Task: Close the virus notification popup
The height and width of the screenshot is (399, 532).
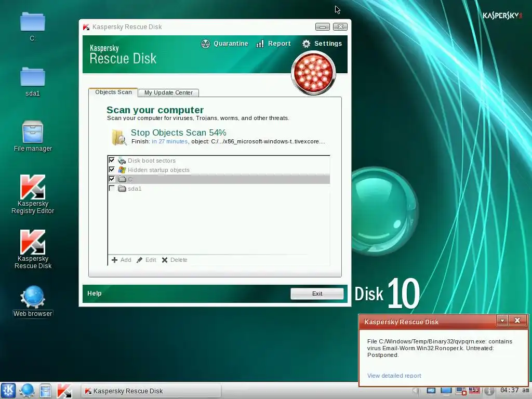Action: (x=517, y=320)
